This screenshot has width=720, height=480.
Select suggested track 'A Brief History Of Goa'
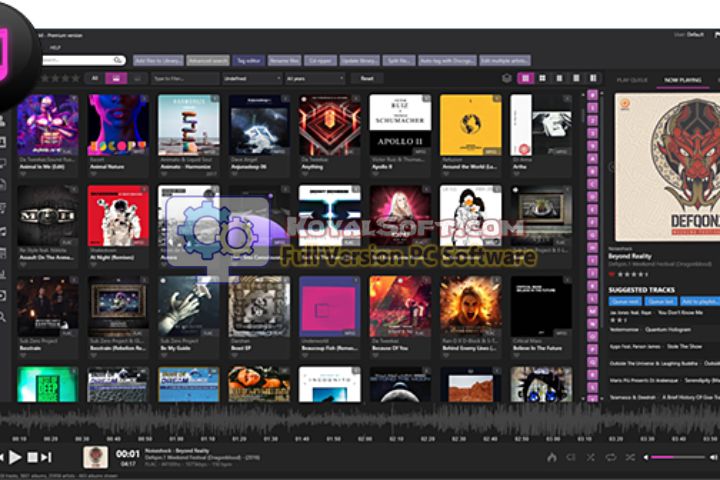tap(691, 397)
